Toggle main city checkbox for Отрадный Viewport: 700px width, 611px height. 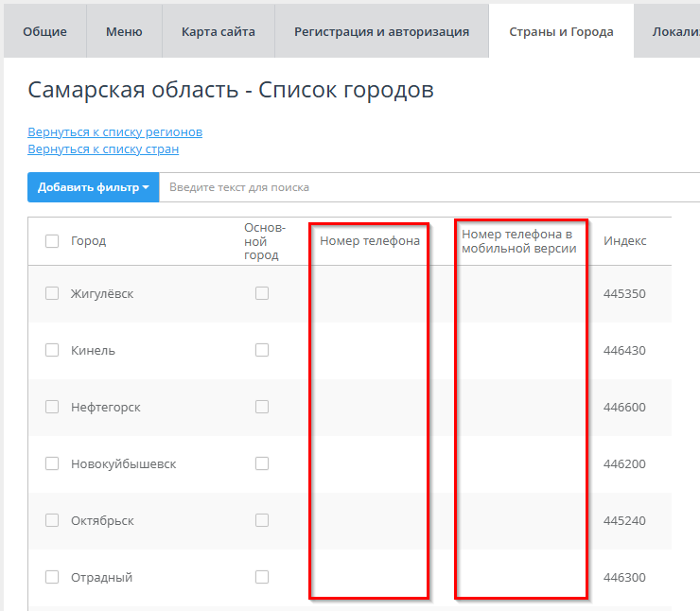[x=262, y=577]
